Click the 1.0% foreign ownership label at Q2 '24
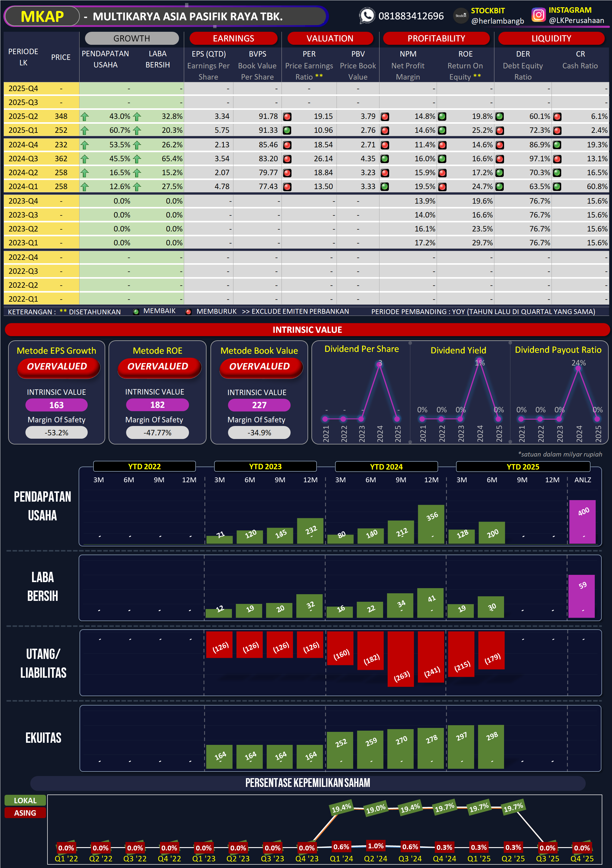The height and width of the screenshot is (868, 612). pyautogui.click(x=376, y=846)
